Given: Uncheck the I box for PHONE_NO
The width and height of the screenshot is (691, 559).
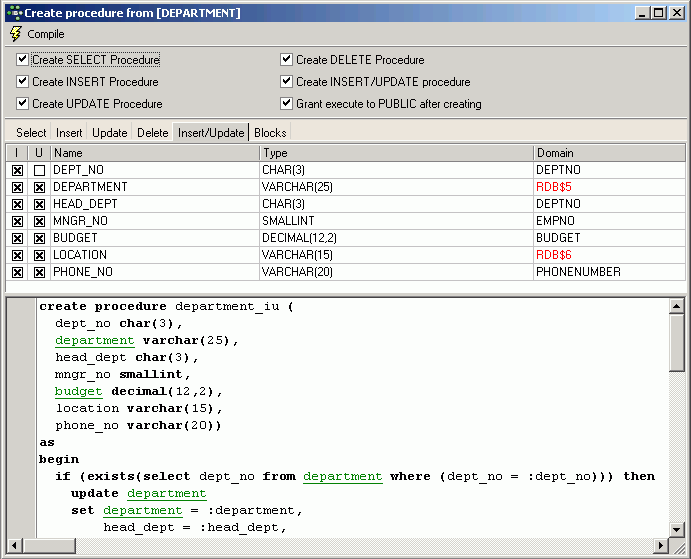Looking at the screenshot, I should click(17, 272).
